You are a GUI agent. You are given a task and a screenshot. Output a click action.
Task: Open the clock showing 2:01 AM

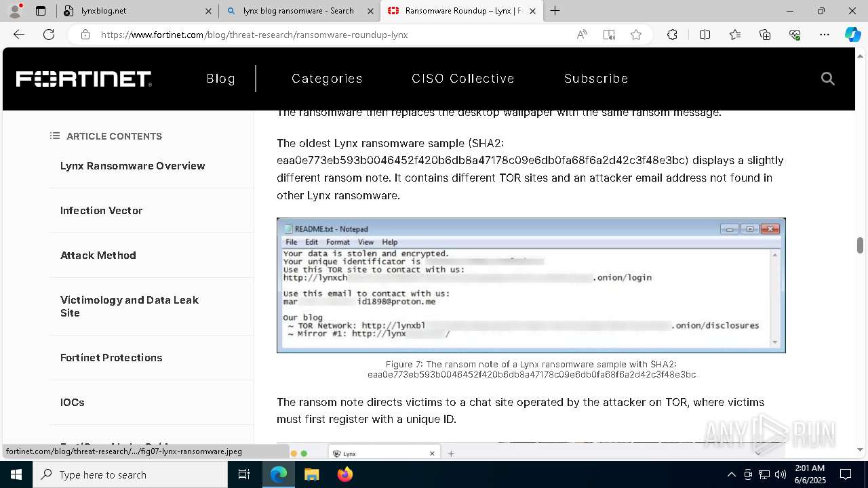click(x=809, y=474)
